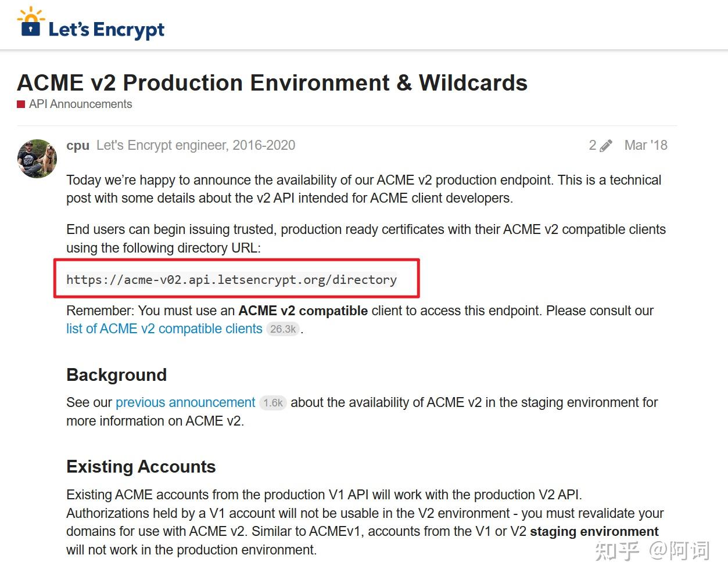
Task: Click the Let's Encrypt wordmark text
Action: tap(106, 30)
